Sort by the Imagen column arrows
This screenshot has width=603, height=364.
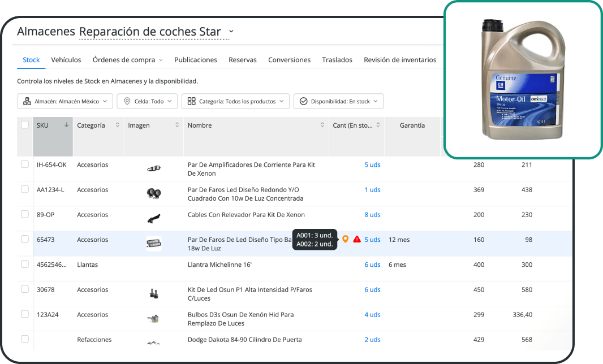click(x=177, y=125)
